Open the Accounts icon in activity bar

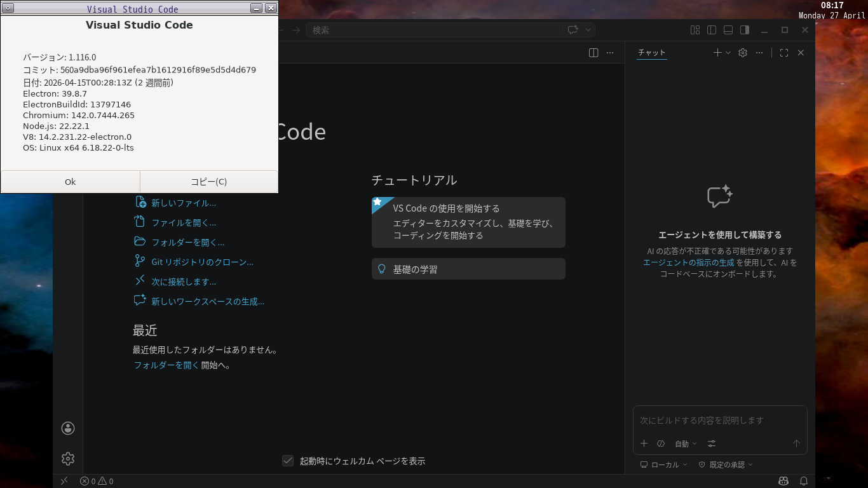(68, 428)
